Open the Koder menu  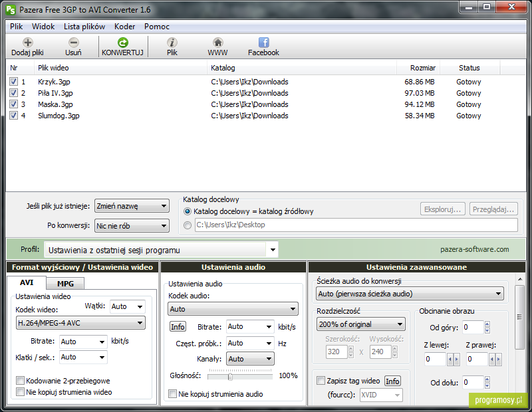124,27
